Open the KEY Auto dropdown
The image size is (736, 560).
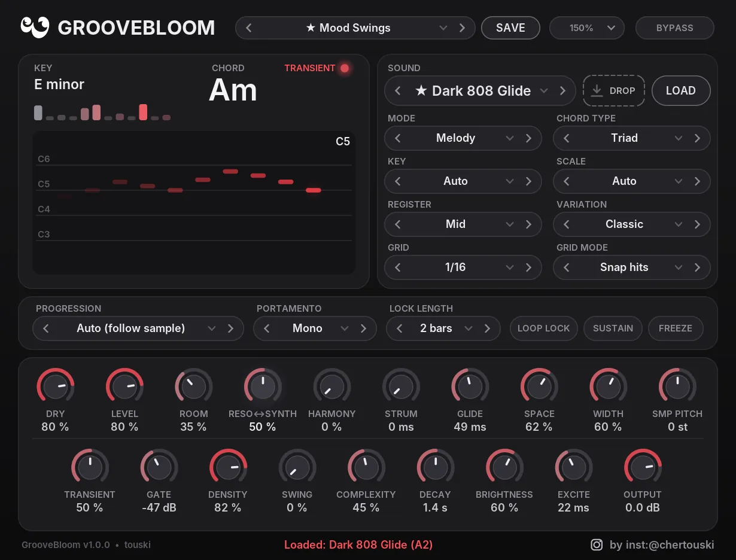click(x=463, y=181)
